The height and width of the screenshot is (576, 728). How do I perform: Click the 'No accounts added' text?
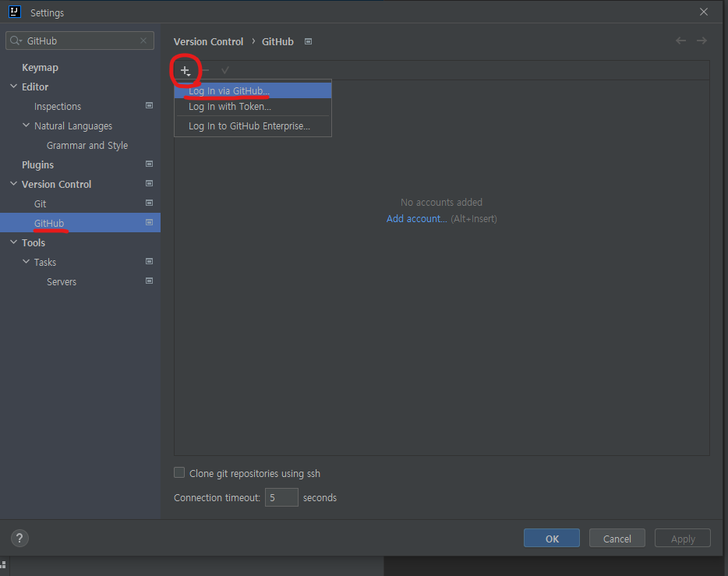[x=441, y=203]
